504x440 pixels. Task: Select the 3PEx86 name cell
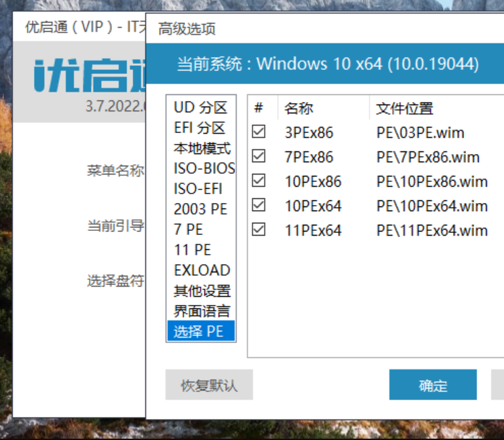(309, 132)
